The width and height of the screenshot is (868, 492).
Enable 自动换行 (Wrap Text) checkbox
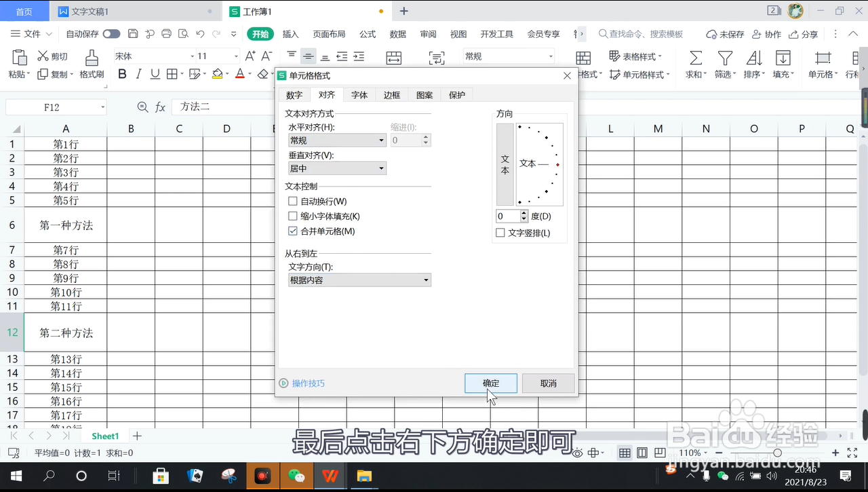tap(293, 201)
